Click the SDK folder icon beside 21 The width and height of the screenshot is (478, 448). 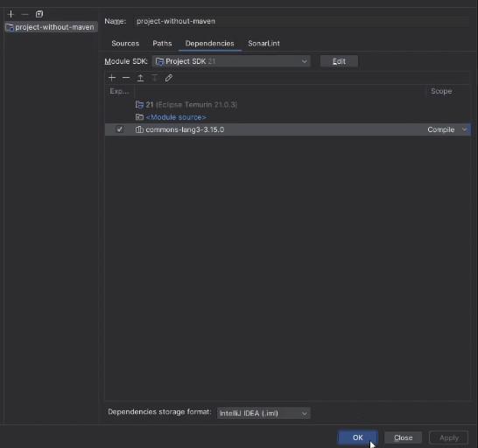click(139, 105)
